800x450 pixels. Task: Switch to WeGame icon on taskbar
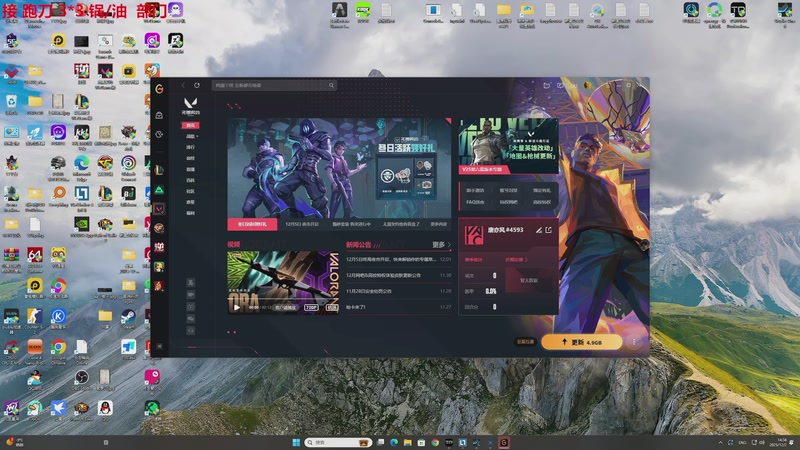pyautogui.click(x=504, y=442)
